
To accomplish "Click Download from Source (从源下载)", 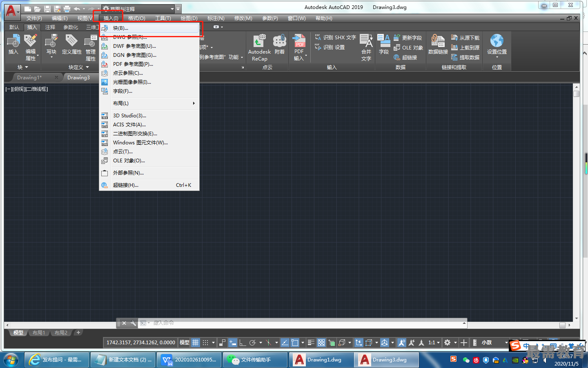I will pos(465,38).
